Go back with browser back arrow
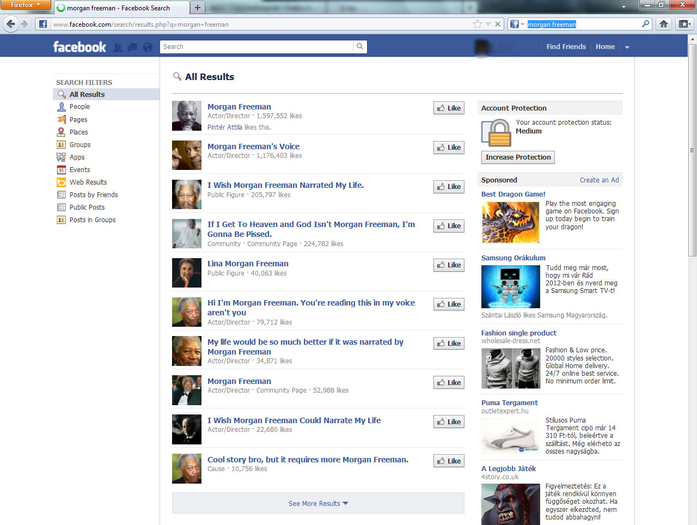Viewport: 697px width, 525px height. 11,24
